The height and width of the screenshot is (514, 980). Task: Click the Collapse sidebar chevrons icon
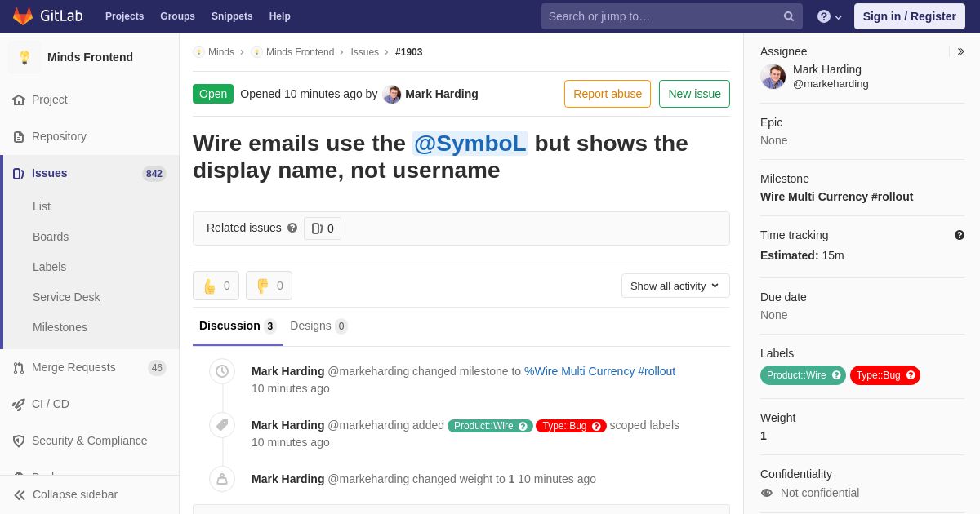click(20, 494)
